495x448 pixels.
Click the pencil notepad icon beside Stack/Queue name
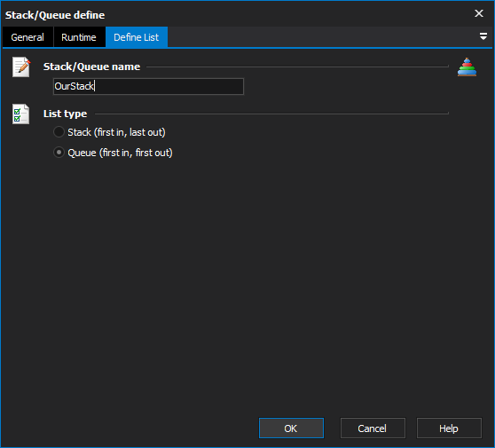click(x=21, y=67)
